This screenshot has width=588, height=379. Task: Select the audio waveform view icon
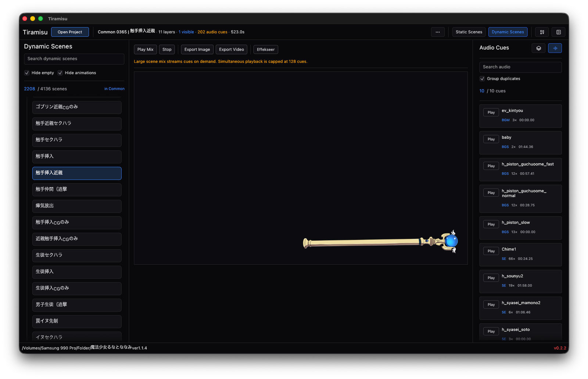pyautogui.click(x=555, y=48)
